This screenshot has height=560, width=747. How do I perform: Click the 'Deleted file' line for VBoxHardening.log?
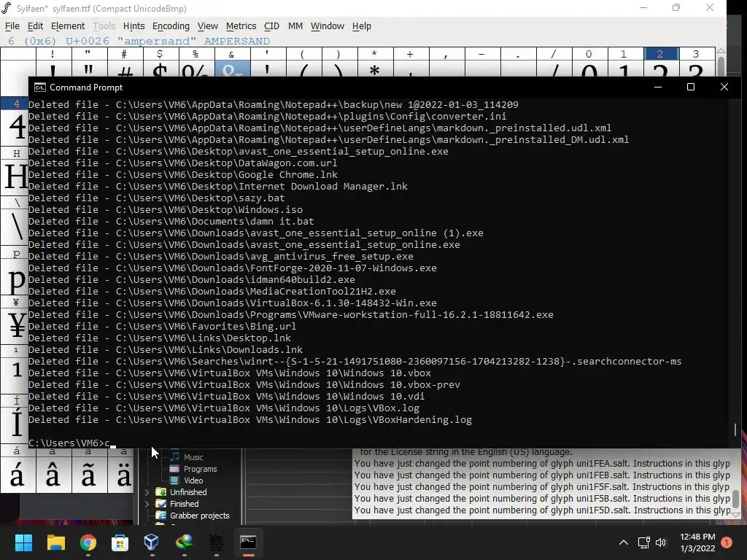point(250,419)
